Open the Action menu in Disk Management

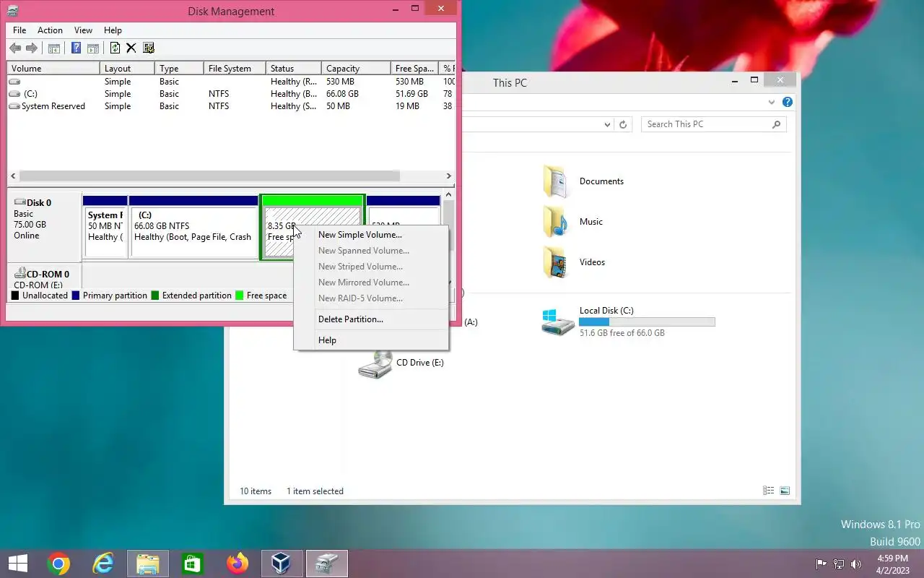[x=50, y=30]
